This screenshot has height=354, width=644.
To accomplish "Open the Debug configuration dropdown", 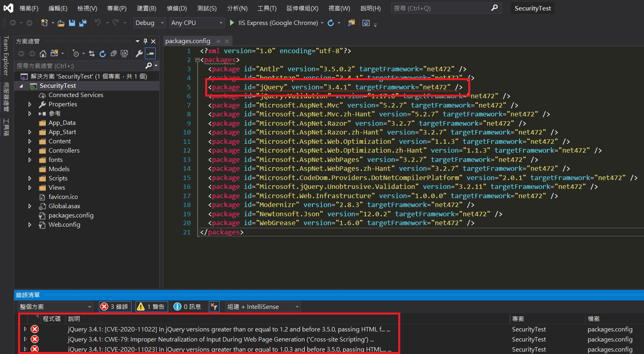I will pyautogui.click(x=150, y=23).
